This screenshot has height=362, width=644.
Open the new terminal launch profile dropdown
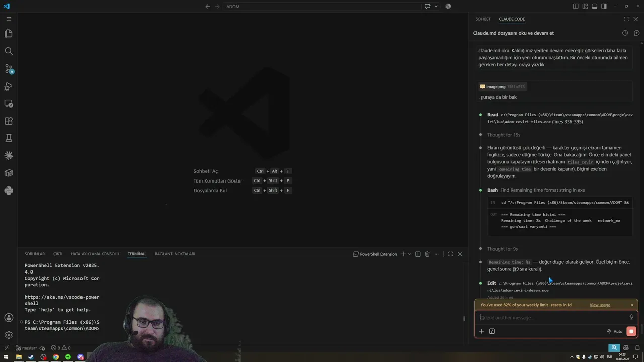coord(410,254)
